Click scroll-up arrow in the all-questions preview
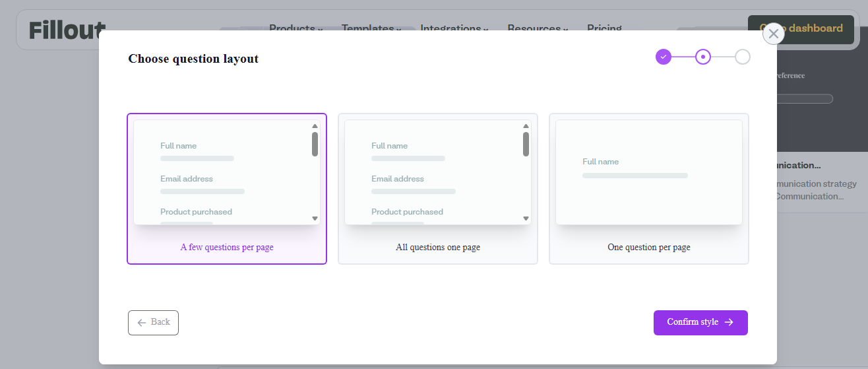The width and height of the screenshot is (868, 369). tap(526, 126)
